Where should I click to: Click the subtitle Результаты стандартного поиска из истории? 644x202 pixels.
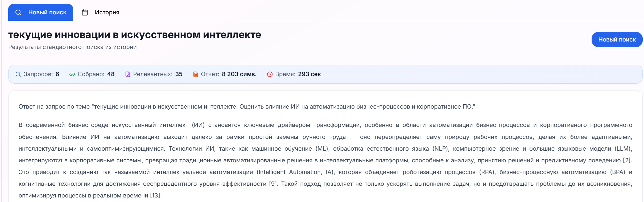coord(72,47)
